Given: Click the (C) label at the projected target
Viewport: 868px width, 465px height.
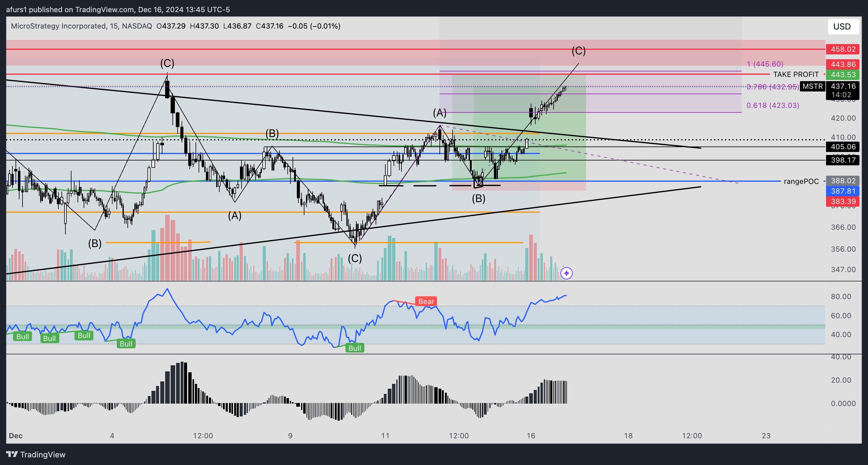Looking at the screenshot, I should click(x=578, y=51).
